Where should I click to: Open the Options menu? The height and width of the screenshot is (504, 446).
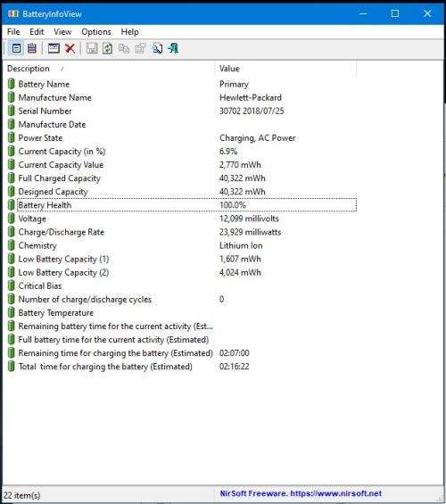click(96, 32)
